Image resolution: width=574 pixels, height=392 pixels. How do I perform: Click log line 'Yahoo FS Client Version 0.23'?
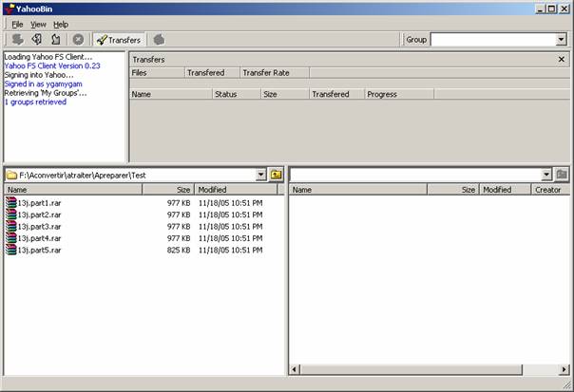52,65
